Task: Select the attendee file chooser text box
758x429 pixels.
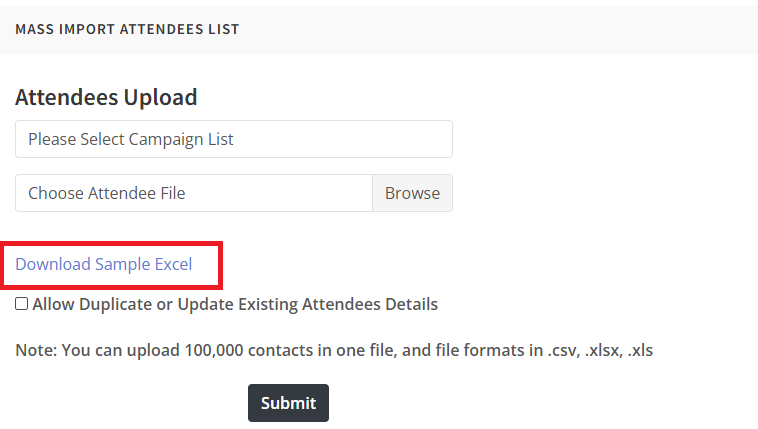Action: (x=194, y=193)
